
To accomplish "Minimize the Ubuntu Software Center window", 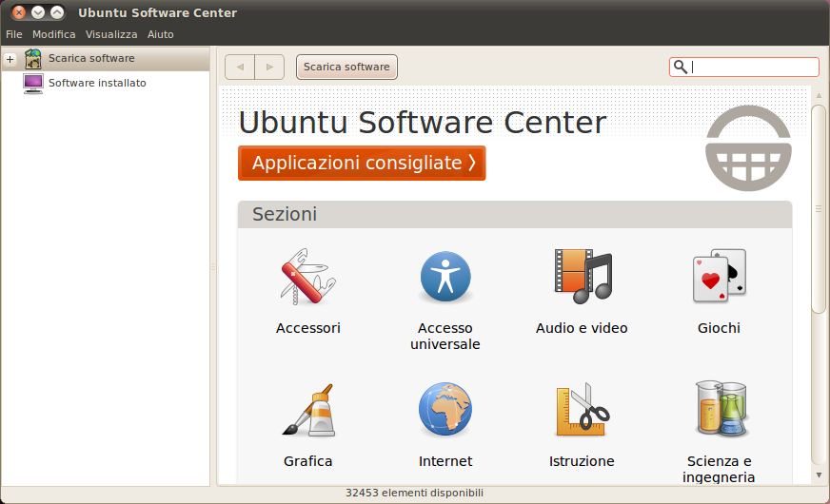I will tap(37, 12).
